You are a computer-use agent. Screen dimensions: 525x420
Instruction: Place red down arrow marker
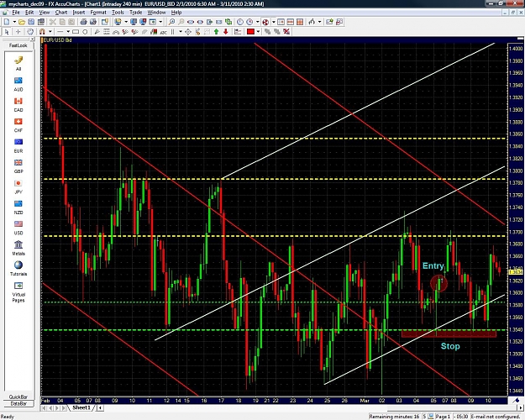click(x=226, y=32)
